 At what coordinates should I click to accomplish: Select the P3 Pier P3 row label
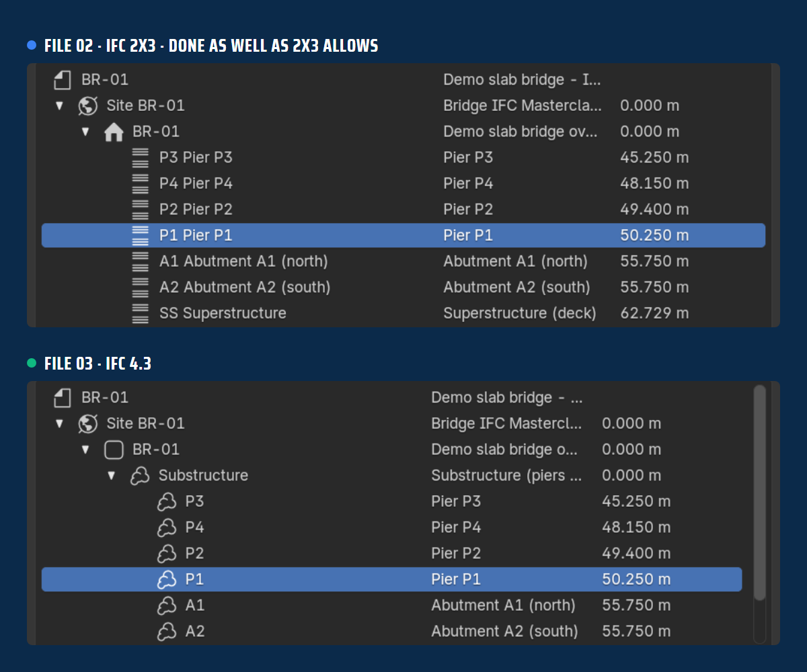(x=196, y=158)
